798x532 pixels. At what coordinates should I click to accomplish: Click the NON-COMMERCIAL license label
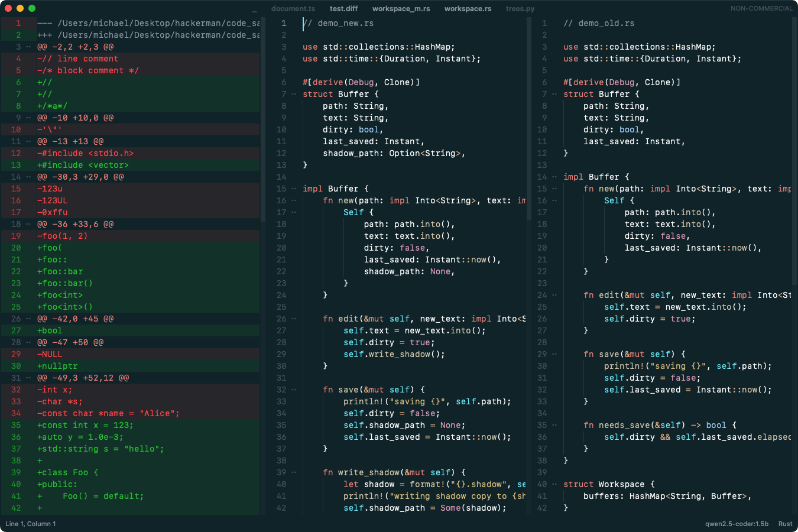tap(761, 8)
